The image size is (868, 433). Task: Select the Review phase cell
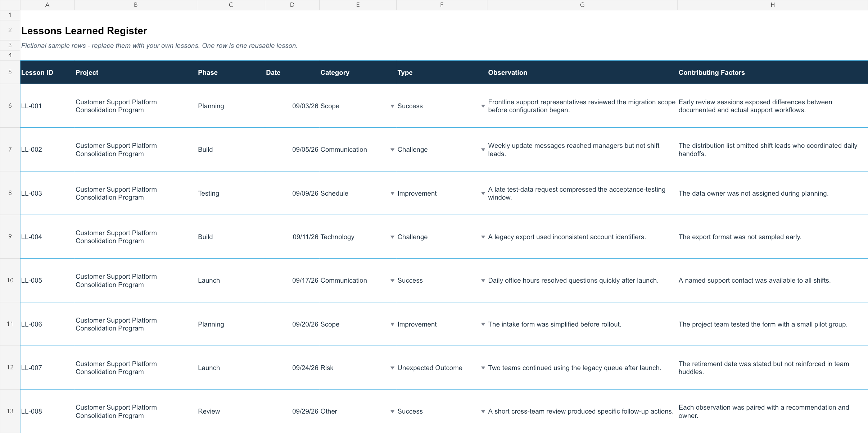click(231, 411)
